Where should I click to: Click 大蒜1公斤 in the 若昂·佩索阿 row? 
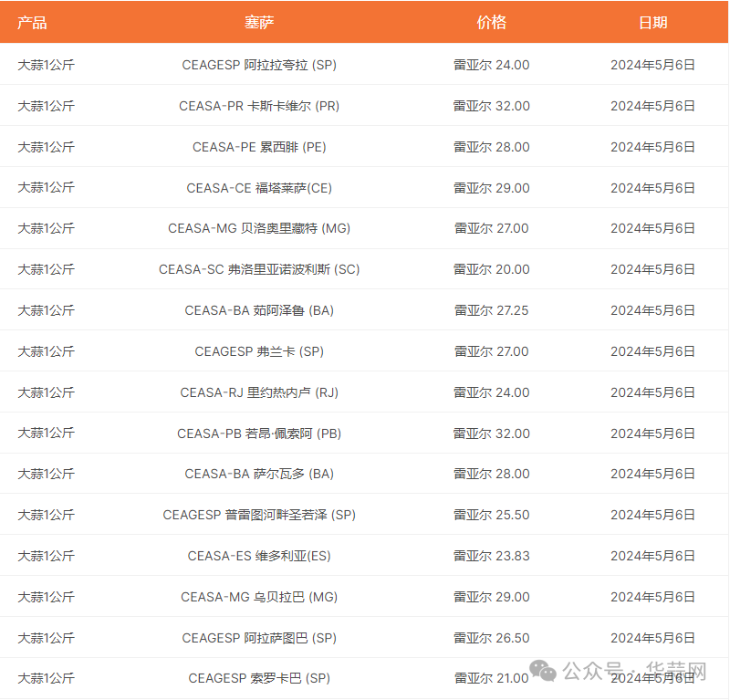tap(47, 434)
